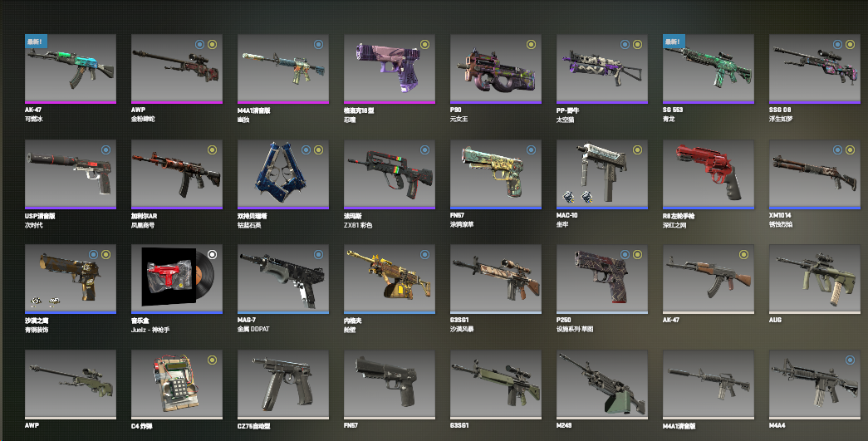Click the yellow T icon on C4 炸弹
Screen dimensions: 868x441
pyautogui.click(x=212, y=360)
